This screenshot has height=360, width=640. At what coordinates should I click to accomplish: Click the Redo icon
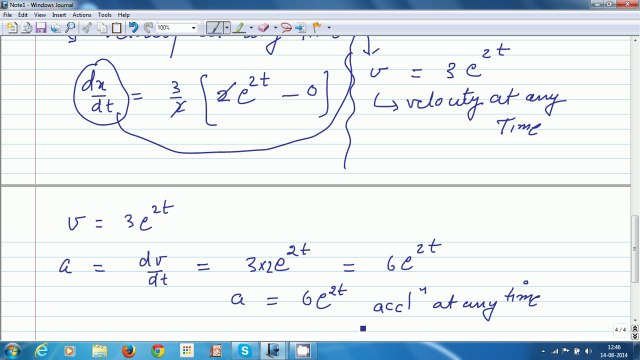click(148, 28)
